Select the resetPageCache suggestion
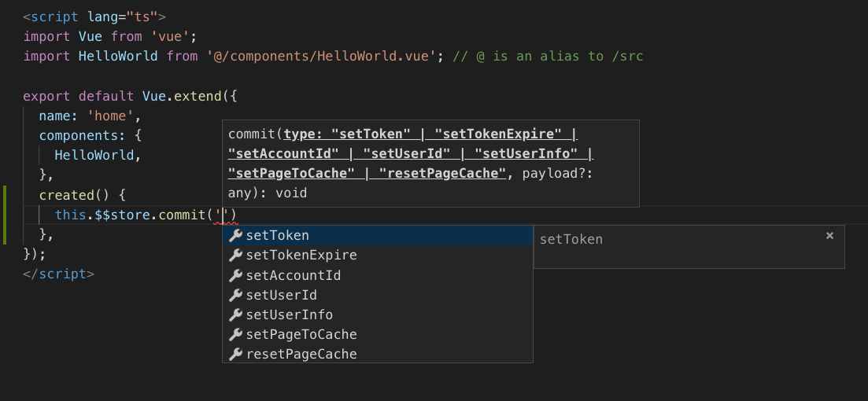This screenshot has height=401, width=868. coord(301,354)
